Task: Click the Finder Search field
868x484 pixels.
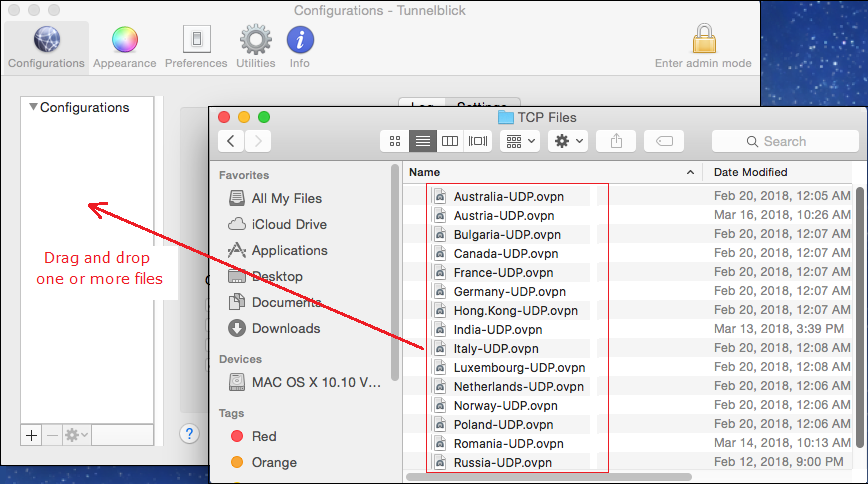Action: tap(785, 141)
